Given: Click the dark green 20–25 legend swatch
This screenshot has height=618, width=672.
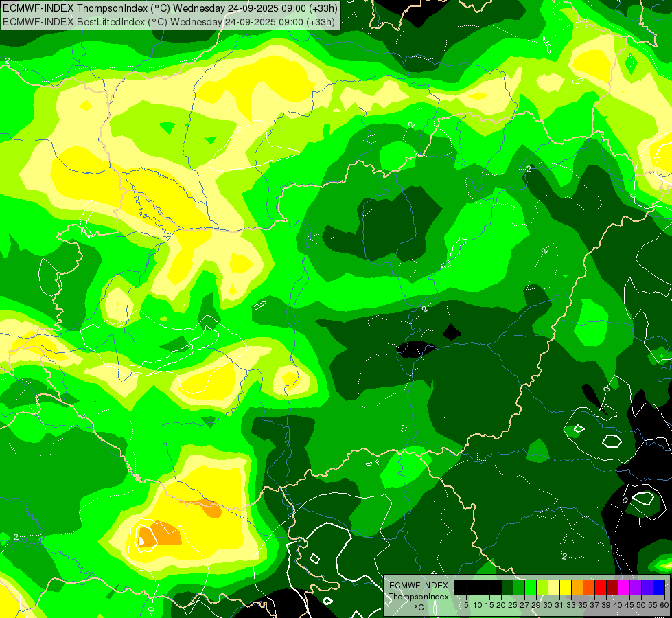Looking at the screenshot, I should click(507, 587).
